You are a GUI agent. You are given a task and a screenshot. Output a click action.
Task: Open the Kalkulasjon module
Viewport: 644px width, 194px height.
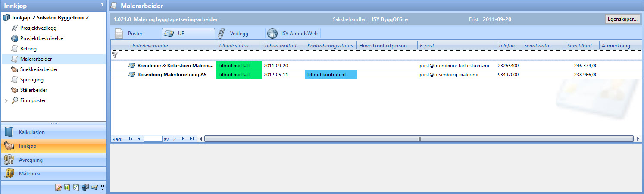[x=53, y=132]
